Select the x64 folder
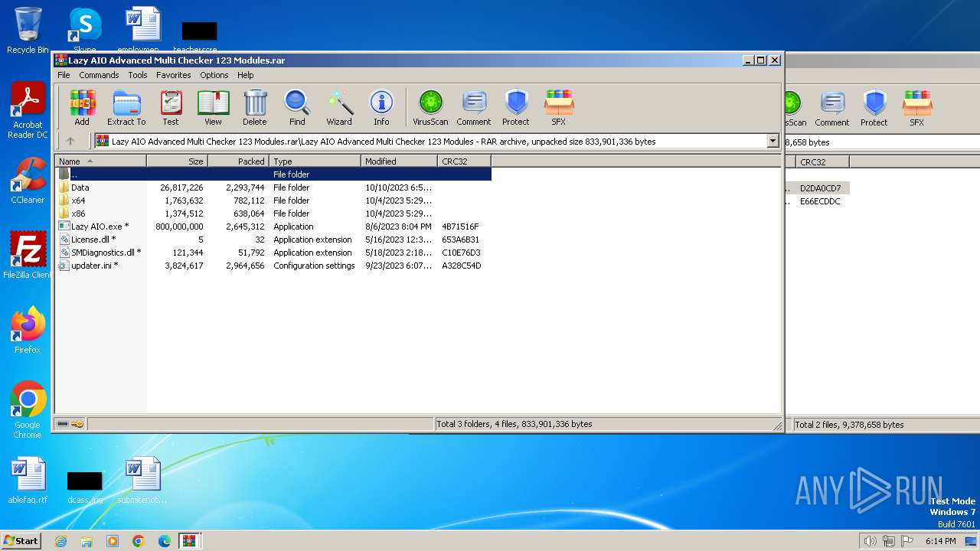Screen dimensions: 980x551 point(273,201)
